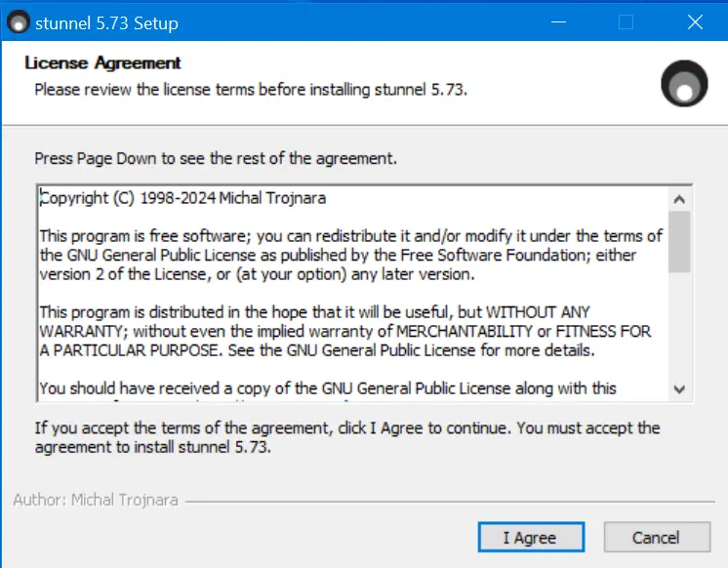Click the 'If you accept the terms' notice

coord(347,437)
